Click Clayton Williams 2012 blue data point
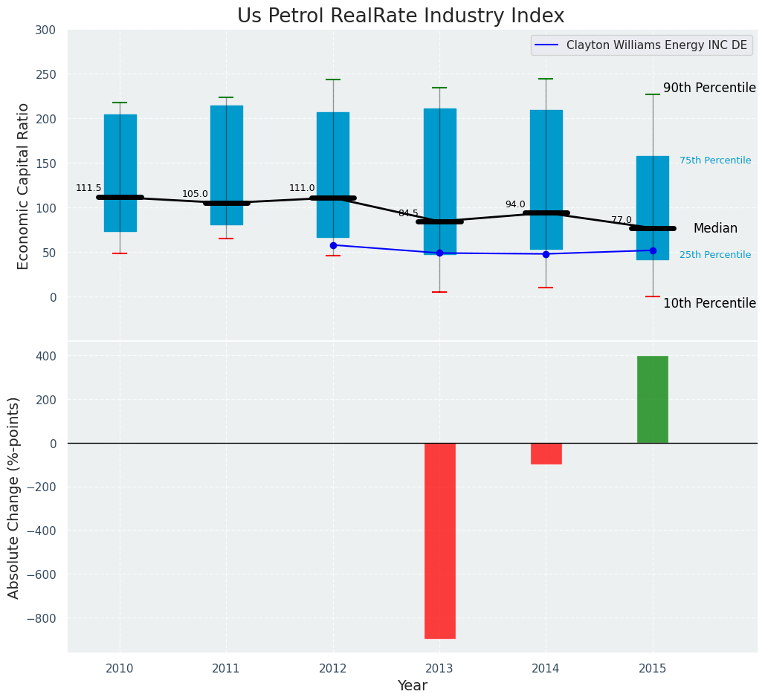The image size is (765, 700). pyautogui.click(x=333, y=245)
